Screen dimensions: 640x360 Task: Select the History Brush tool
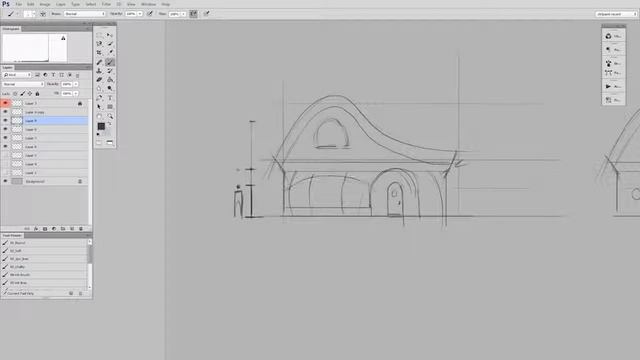110,71
